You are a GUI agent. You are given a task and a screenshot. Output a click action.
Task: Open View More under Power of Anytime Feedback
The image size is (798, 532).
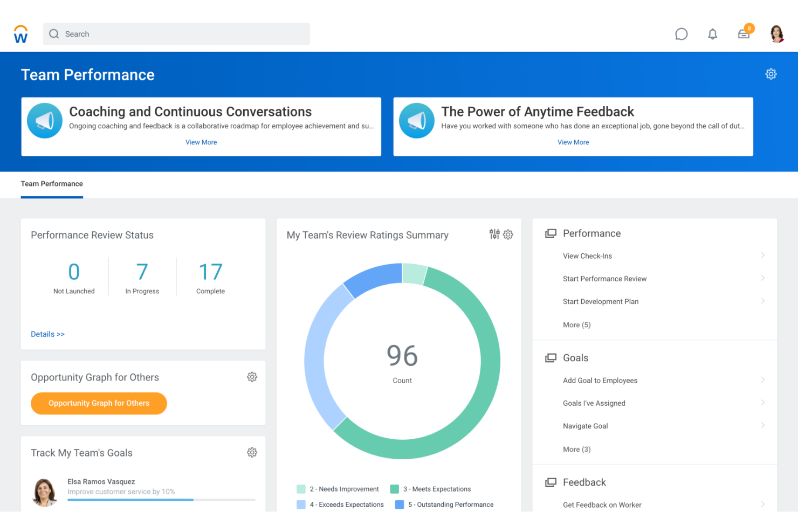[573, 142]
